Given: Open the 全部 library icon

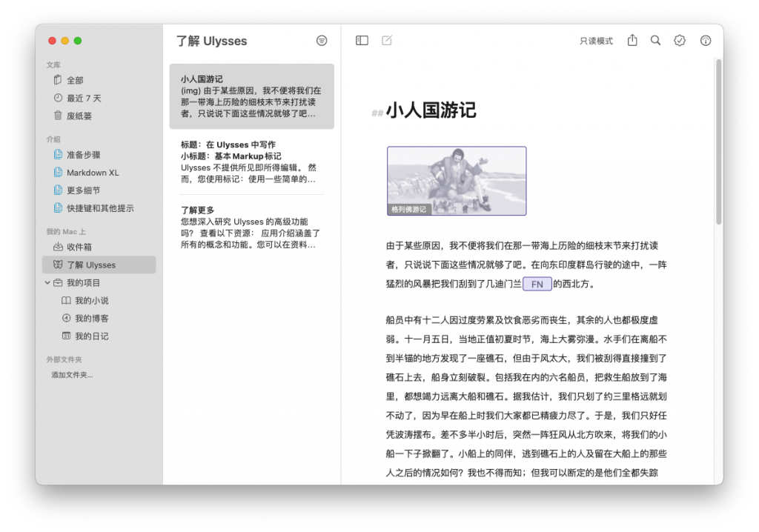Looking at the screenshot, I should (x=58, y=80).
